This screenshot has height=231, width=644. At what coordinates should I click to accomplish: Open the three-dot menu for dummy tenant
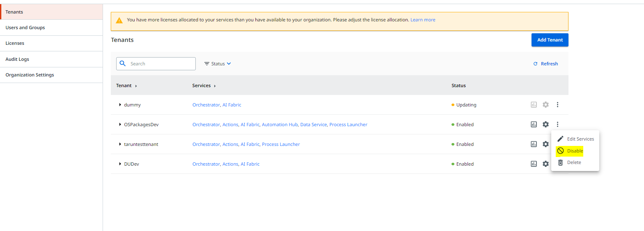coord(557,104)
